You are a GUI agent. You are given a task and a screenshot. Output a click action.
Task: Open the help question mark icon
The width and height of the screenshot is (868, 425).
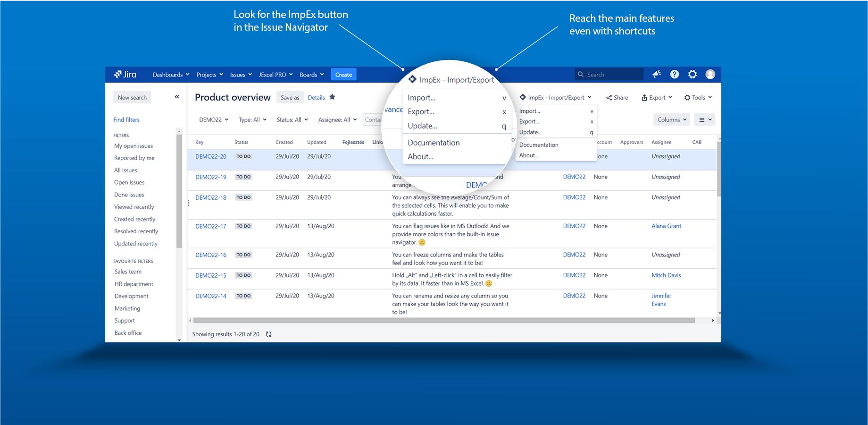point(675,74)
